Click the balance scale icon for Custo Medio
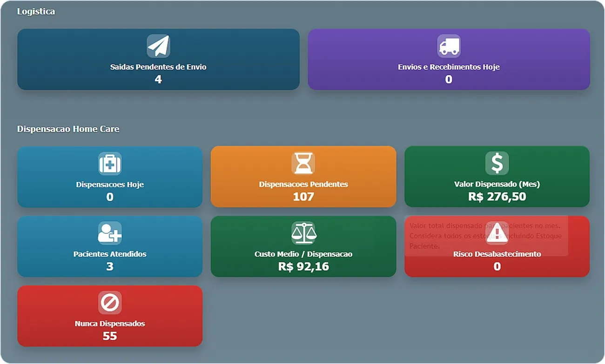605x364 pixels. [x=303, y=233]
